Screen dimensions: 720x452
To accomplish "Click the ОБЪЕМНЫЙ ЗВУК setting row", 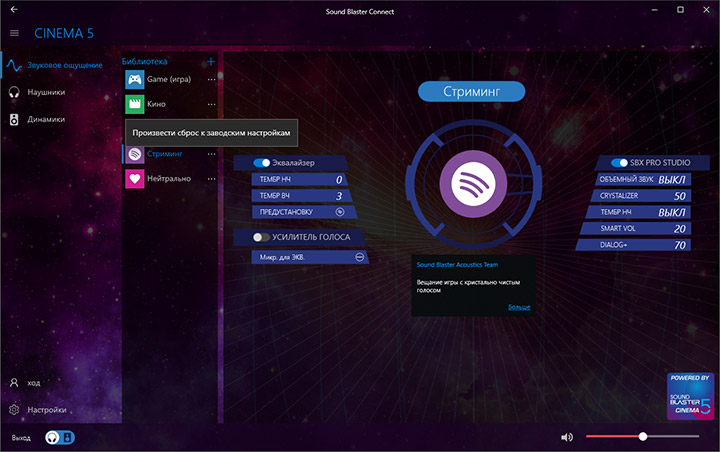I will click(643, 179).
